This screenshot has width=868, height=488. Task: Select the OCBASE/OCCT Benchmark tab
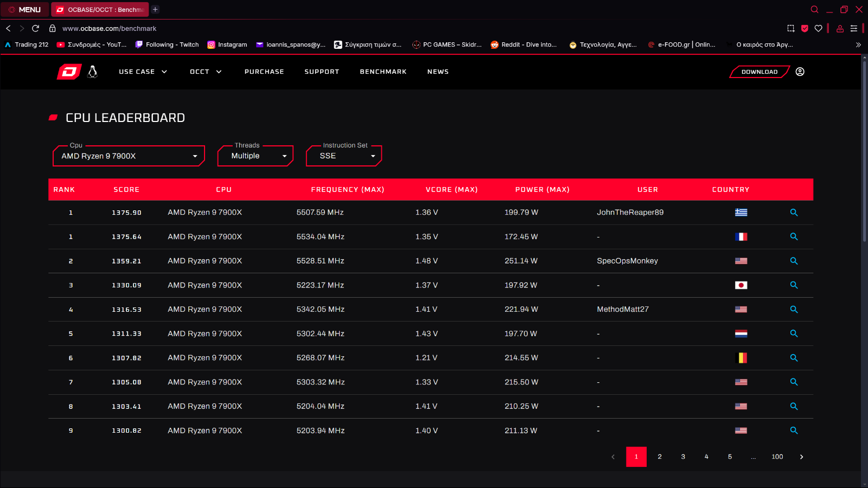coord(100,9)
